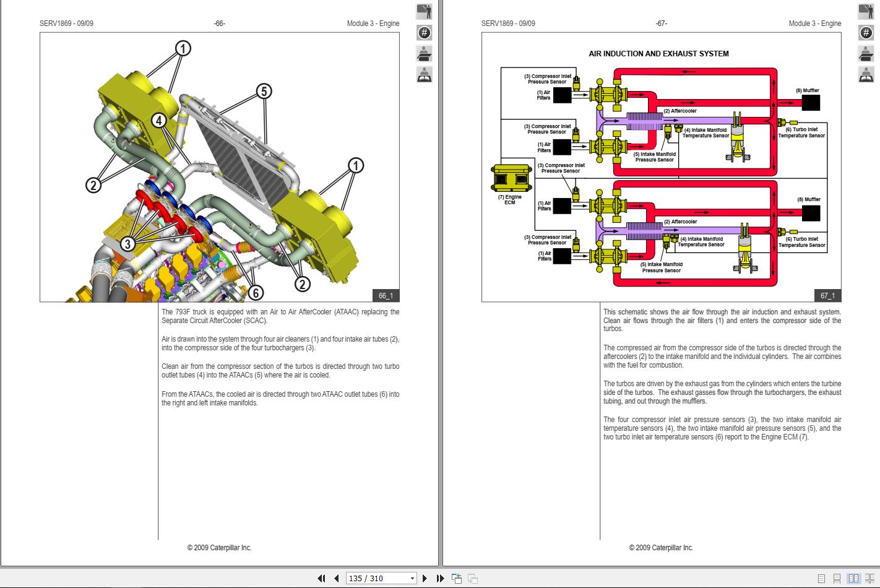Click the instructor at chalkboard icon on page 67
Image resolution: width=880 pixels, height=588 pixels.
(x=866, y=11)
